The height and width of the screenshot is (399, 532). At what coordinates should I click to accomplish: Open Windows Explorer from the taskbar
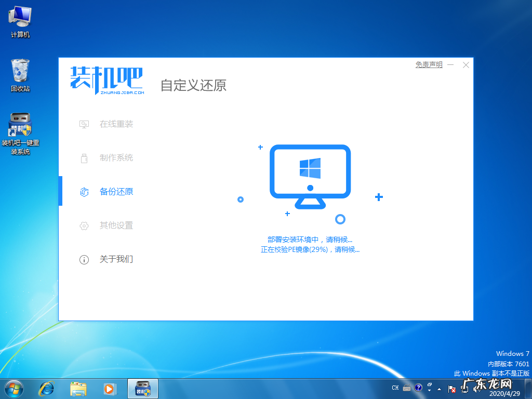coord(78,388)
